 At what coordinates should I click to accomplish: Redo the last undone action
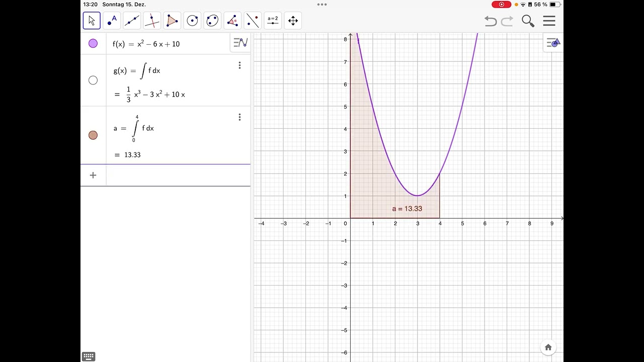click(507, 21)
